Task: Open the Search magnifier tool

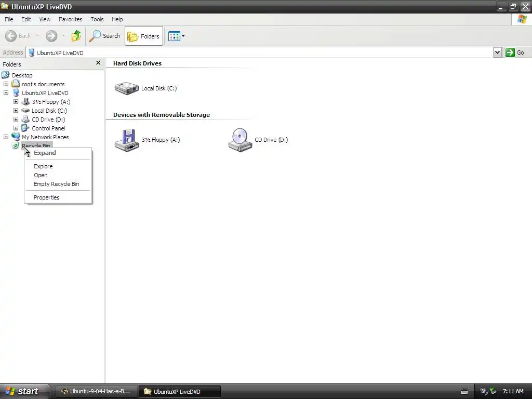Action: click(105, 36)
